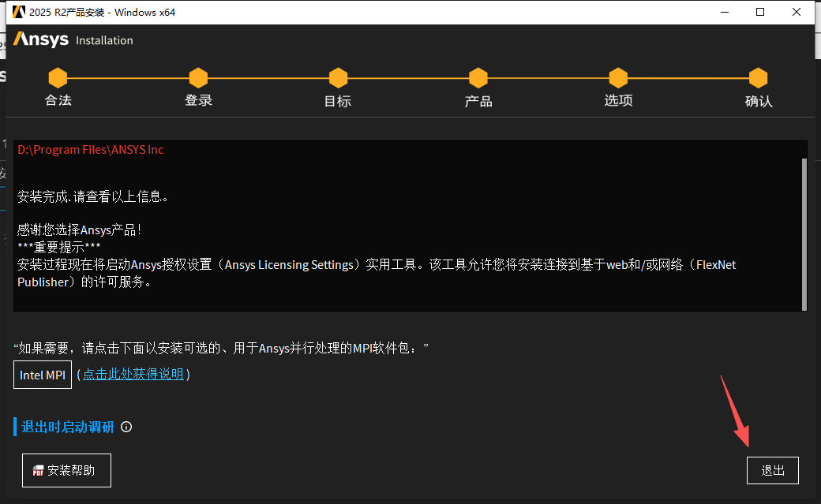Select the 合法 step hexagon icon
The image size is (821, 504).
[x=58, y=78]
